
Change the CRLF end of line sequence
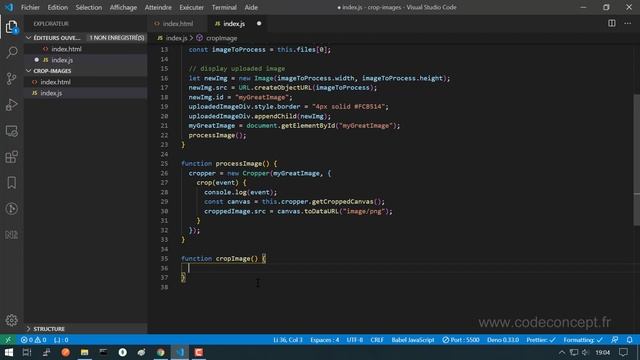tap(377, 340)
